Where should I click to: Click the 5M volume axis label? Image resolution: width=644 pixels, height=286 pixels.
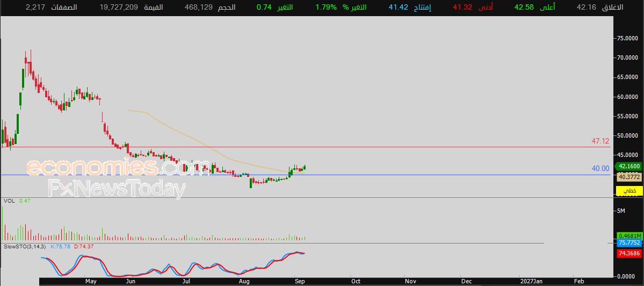pyautogui.click(x=621, y=211)
